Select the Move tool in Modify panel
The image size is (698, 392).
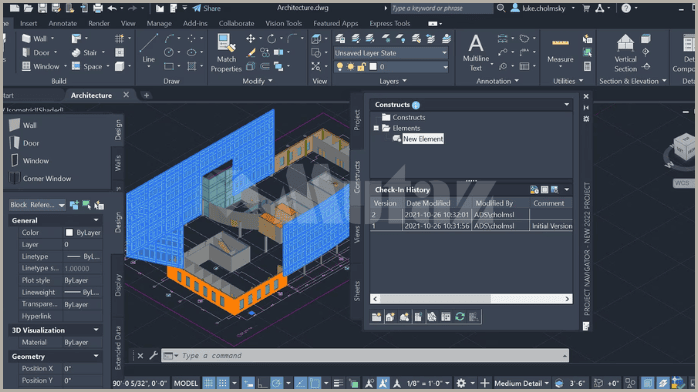[x=251, y=39]
